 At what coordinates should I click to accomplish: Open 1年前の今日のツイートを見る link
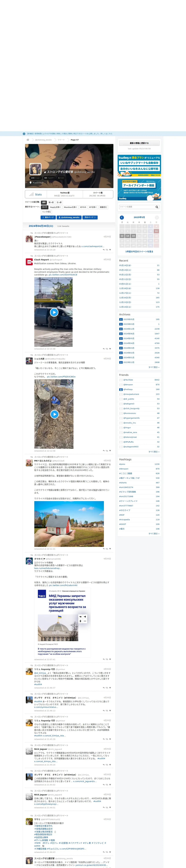coord(139,251)
